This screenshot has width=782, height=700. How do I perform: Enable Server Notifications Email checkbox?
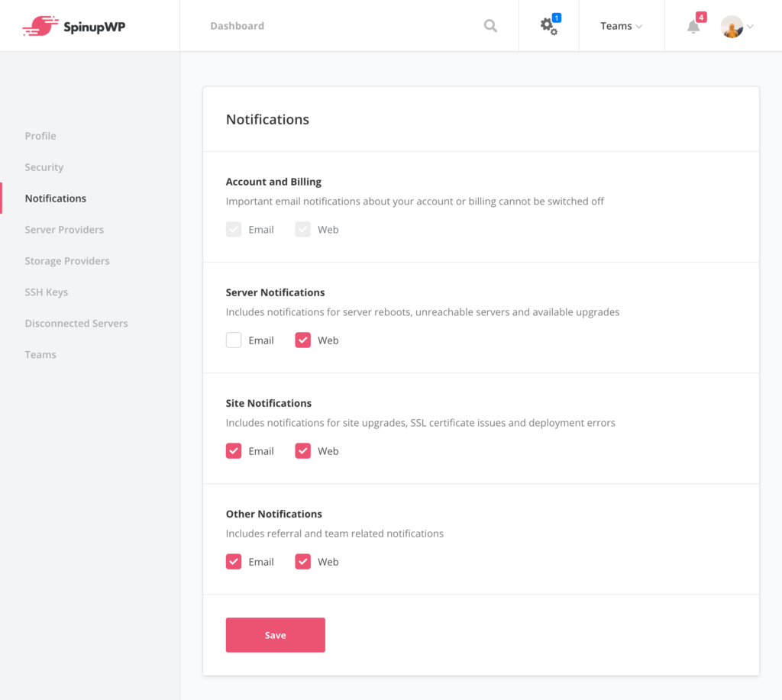click(x=234, y=340)
